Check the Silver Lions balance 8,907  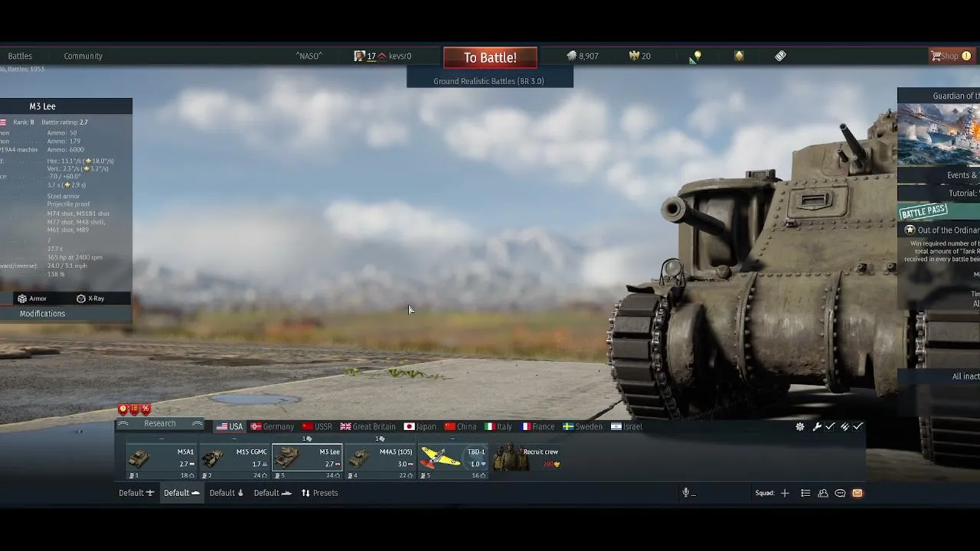pos(583,56)
